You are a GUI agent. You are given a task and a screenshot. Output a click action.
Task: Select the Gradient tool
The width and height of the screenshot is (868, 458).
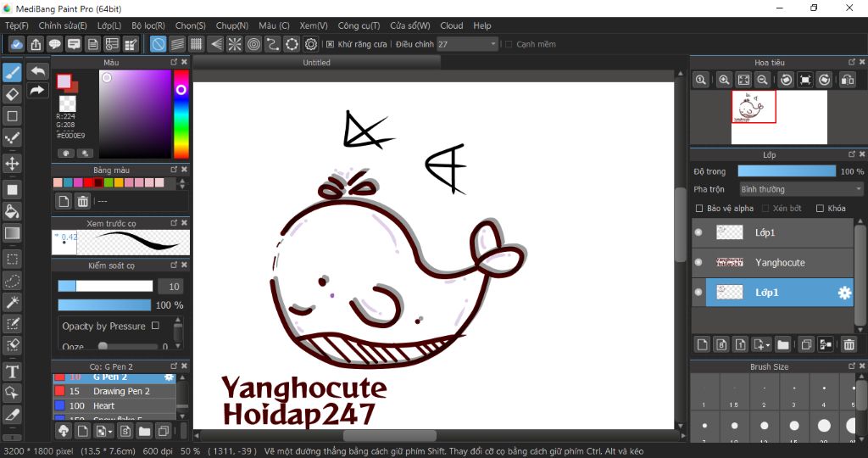(x=12, y=233)
